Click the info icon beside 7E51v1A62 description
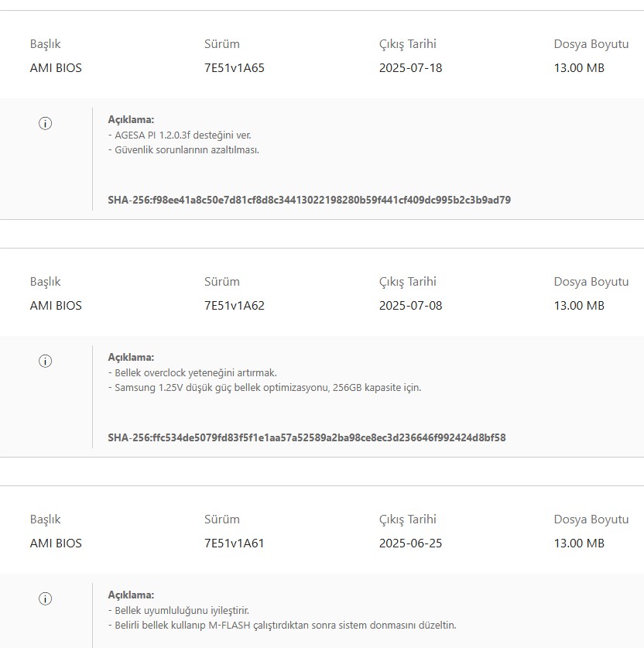This screenshot has width=644, height=648. 45,361
